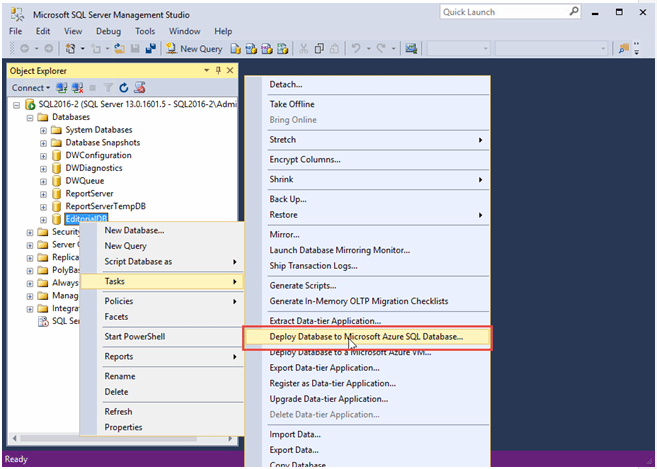
Task: Open the Debug menu
Action: pos(108,31)
